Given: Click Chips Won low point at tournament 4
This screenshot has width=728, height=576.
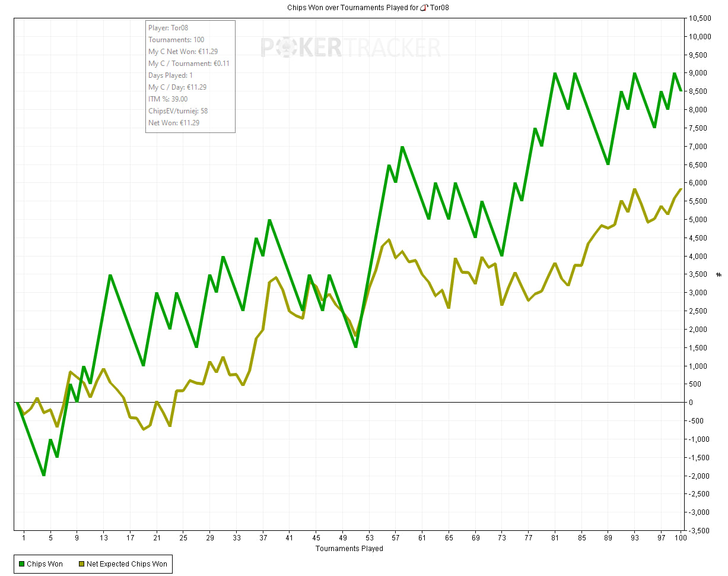Looking at the screenshot, I should point(44,475).
